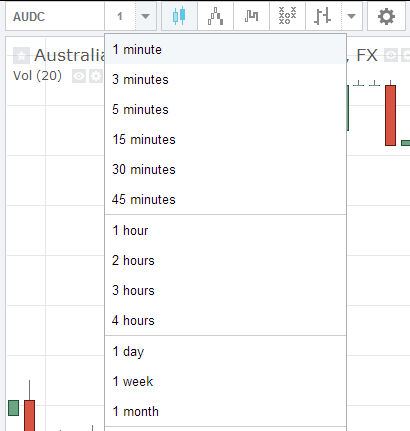Image resolution: width=410 pixels, height=431 pixels.
Task: Choose the Kagi chart style icon
Action: pyautogui.click(x=251, y=16)
